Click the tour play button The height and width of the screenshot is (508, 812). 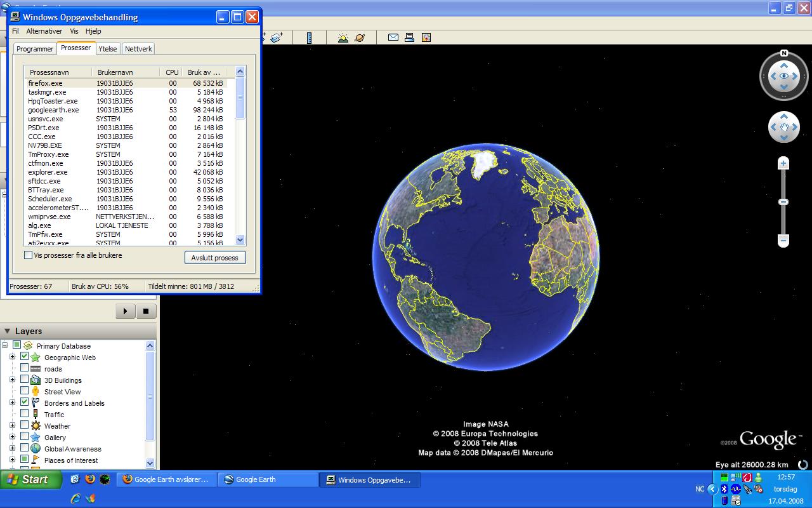pyautogui.click(x=125, y=311)
